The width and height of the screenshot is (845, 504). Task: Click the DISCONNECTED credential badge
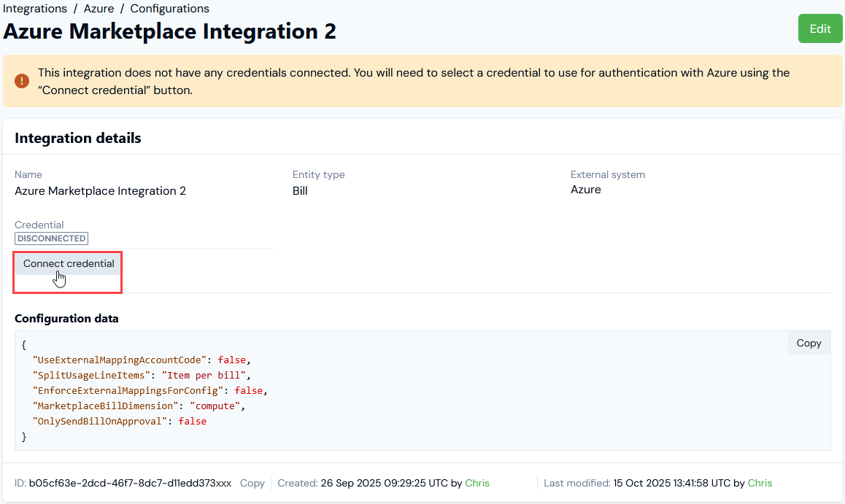51,239
